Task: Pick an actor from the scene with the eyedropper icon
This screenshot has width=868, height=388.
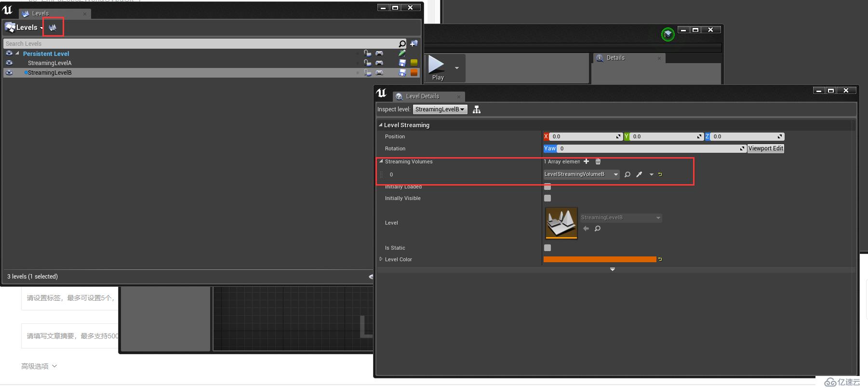Action: [x=640, y=174]
